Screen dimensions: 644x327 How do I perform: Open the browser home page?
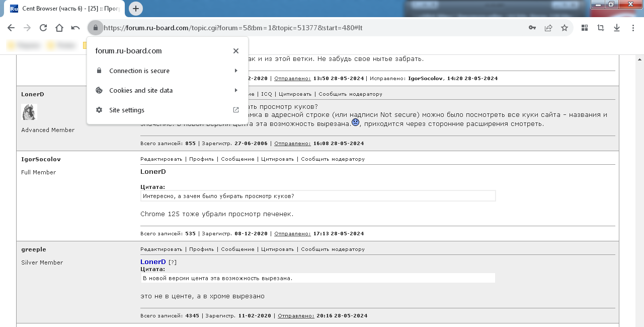point(59,28)
